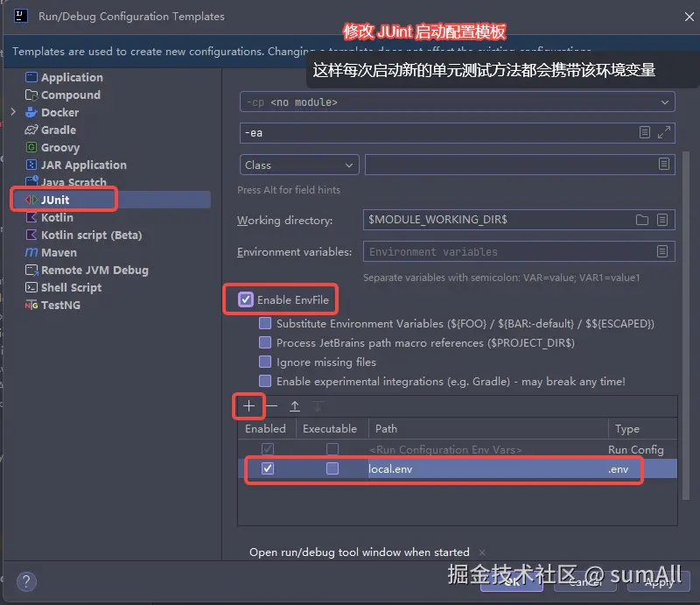Viewport: 700px width, 605px height.
Task: Check Ignore missing files
Action: click(x=265, y=362)
